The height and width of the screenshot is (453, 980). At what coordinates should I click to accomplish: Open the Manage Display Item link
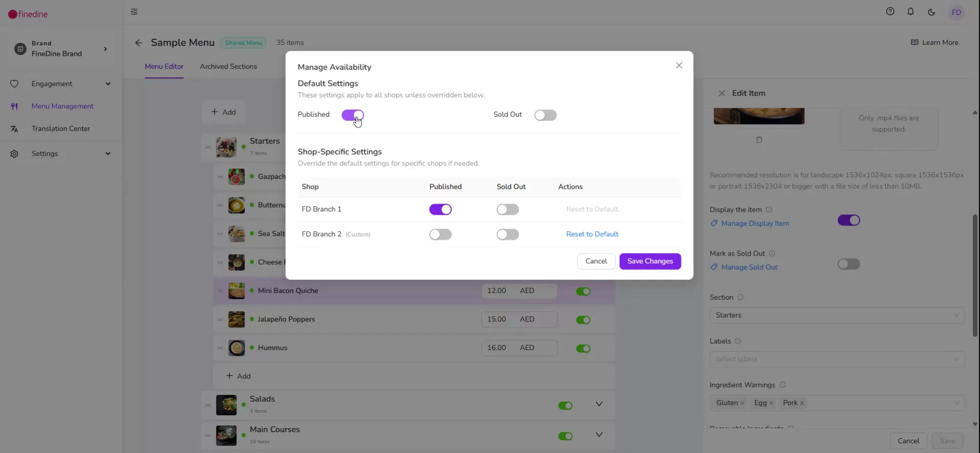[755, 223]
